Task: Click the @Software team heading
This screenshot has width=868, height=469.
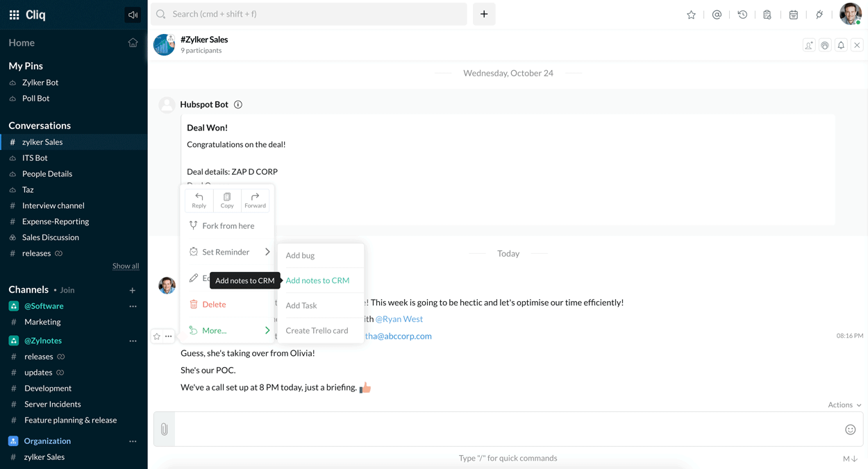Action: click(x=44, y=306)
